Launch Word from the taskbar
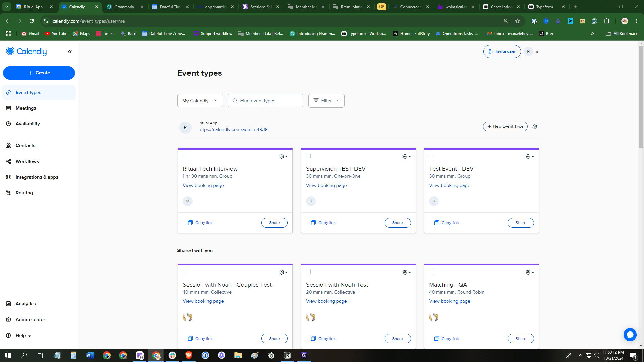This screenshot has width=644, height=362. 90,355
